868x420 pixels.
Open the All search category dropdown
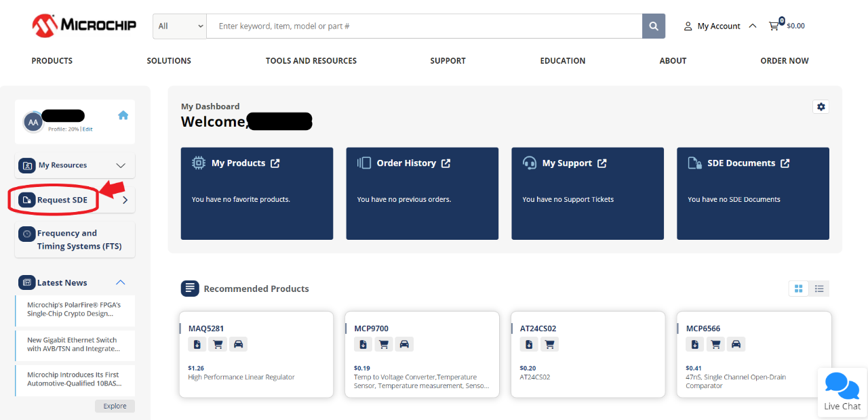click(179, 26)
